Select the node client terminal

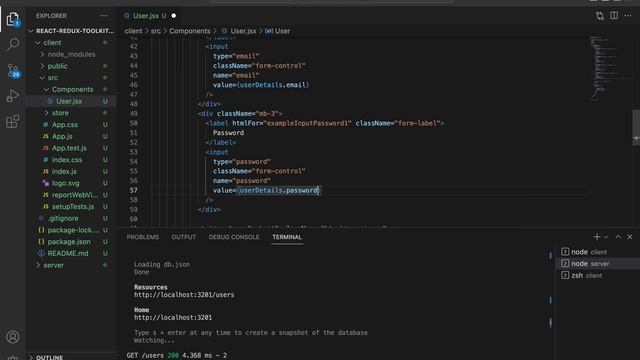(598, 252)
